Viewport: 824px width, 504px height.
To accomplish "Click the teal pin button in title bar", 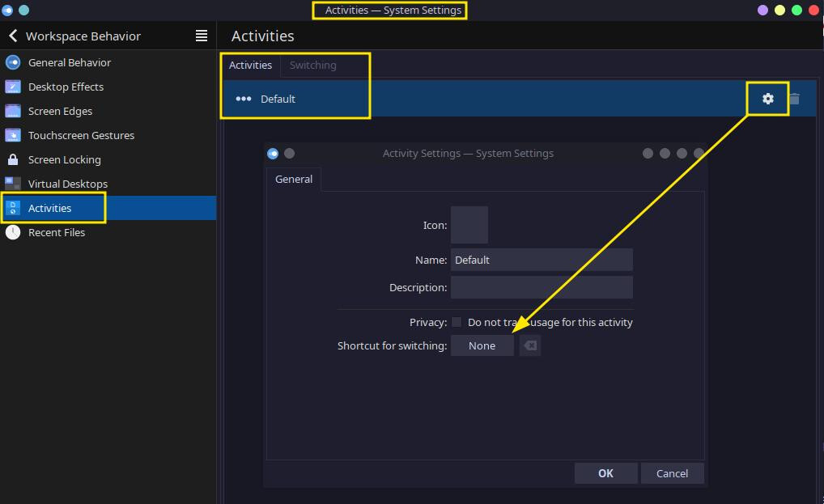I will point(24,10).
